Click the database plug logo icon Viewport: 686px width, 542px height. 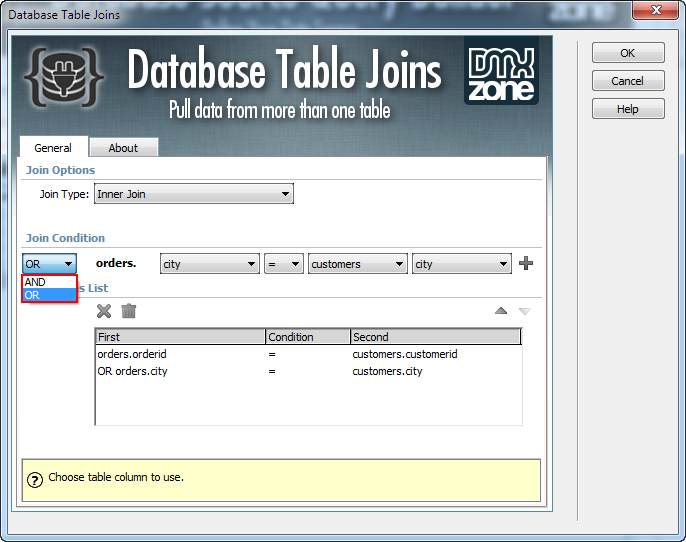pos(64,77)
